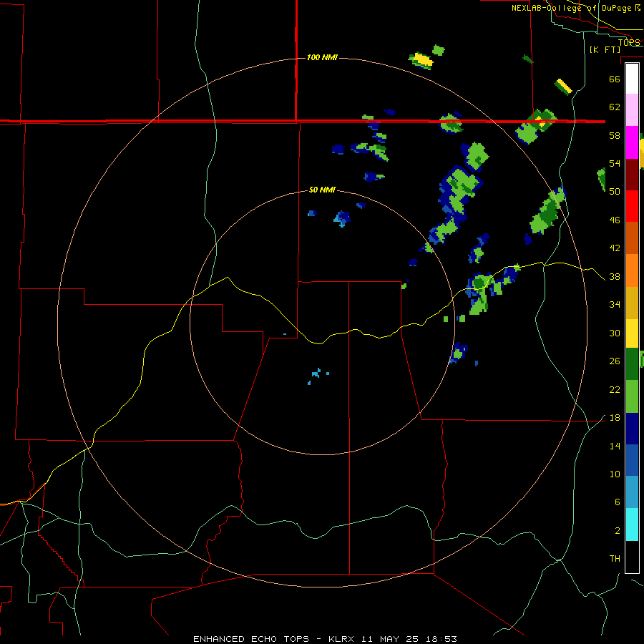644x644 pixels.
Task: Click the 14 legend value
Action: point(615,446)
